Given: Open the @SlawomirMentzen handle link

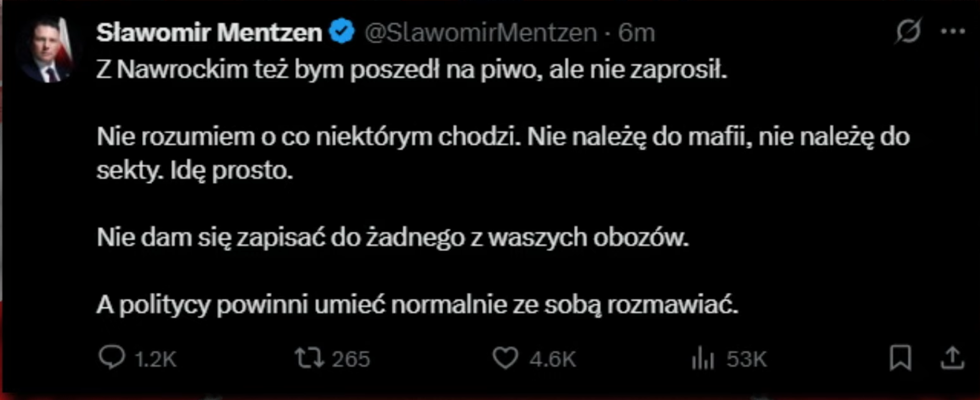Looking at the screenshot, I should (x=481, y=33).
